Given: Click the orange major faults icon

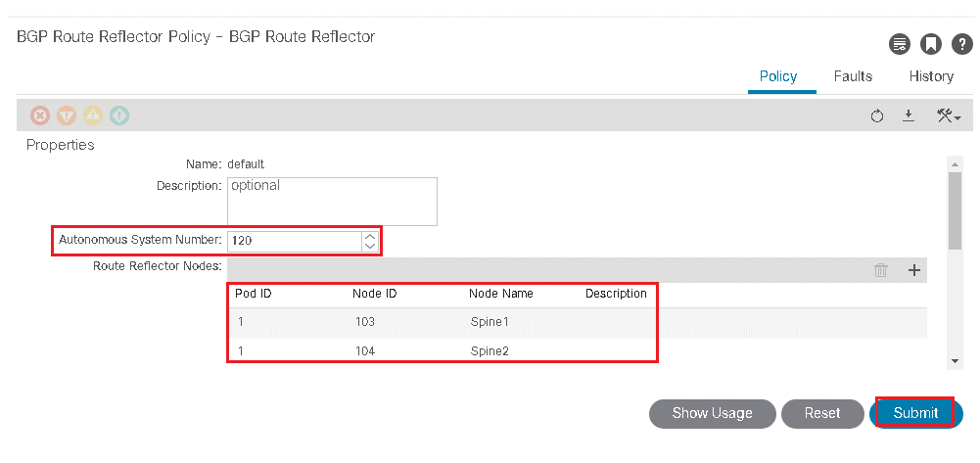Looking at the screenshot, I should [x=67, y=116].
